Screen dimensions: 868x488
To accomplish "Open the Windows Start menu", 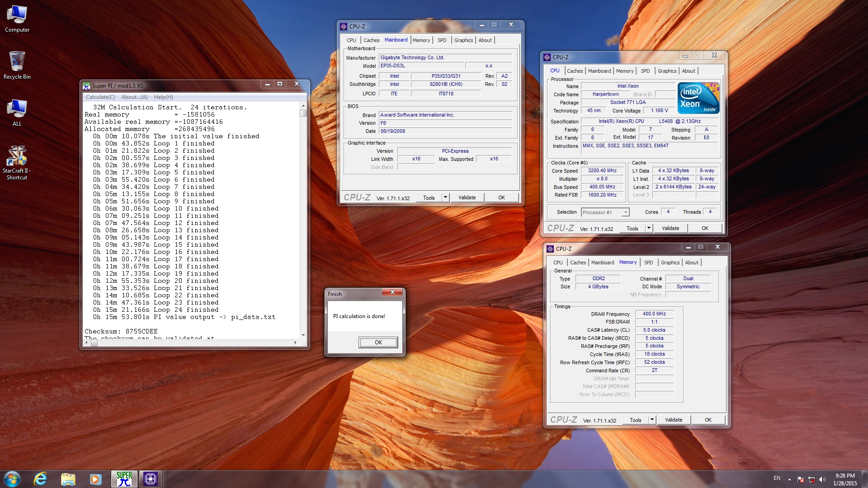I will (12, 479).
